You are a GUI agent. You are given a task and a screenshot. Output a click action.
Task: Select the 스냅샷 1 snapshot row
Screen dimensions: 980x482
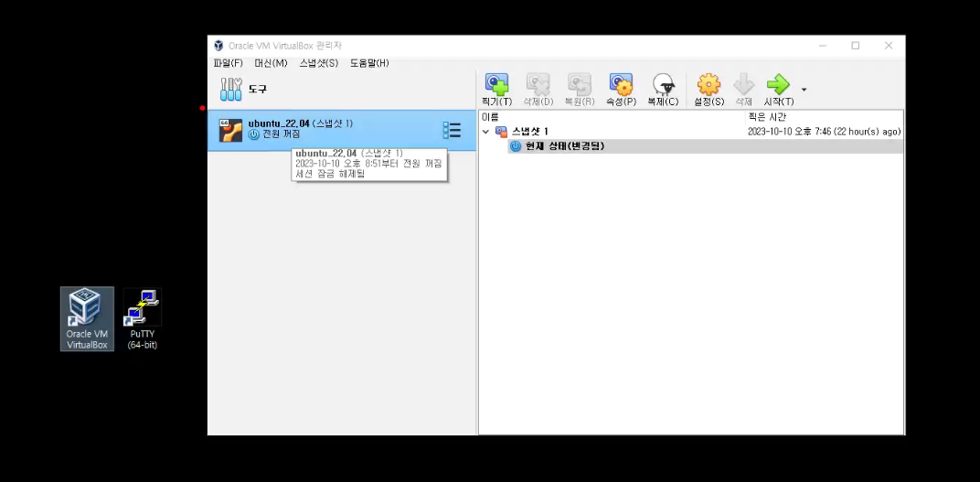[x=691, y=132]
